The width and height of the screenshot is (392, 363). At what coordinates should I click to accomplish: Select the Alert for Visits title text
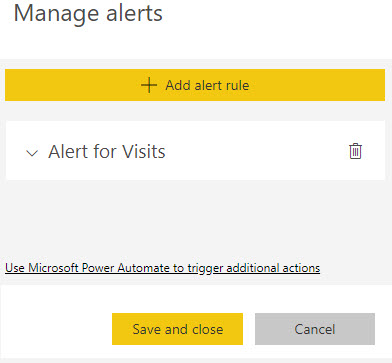click(x=107, y=152)
